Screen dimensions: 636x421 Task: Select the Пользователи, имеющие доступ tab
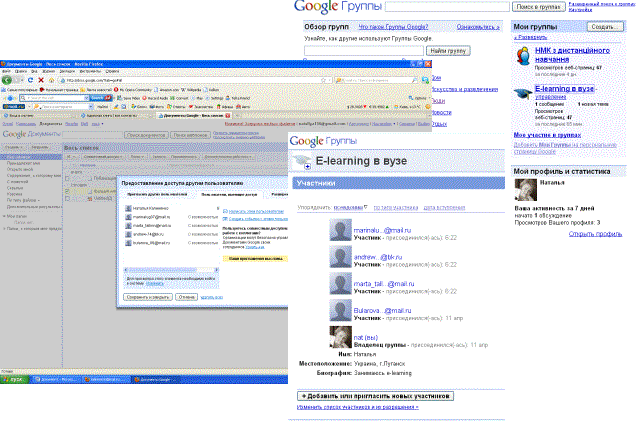coord(229,195)
